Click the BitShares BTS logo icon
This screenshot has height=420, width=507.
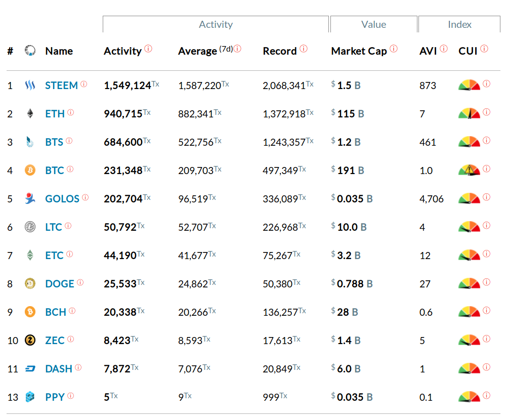click(x=30, y=142)
